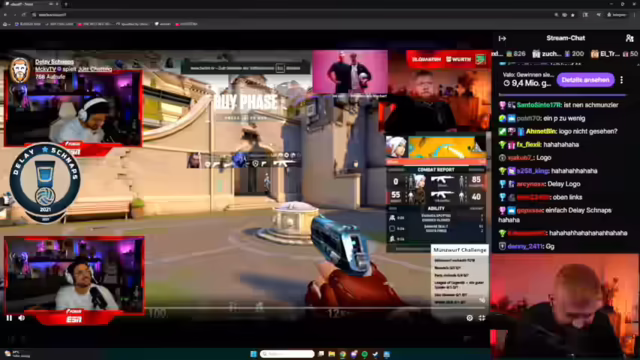
Task: Bookmark this page with the star icon
Action: coord(573,15)
